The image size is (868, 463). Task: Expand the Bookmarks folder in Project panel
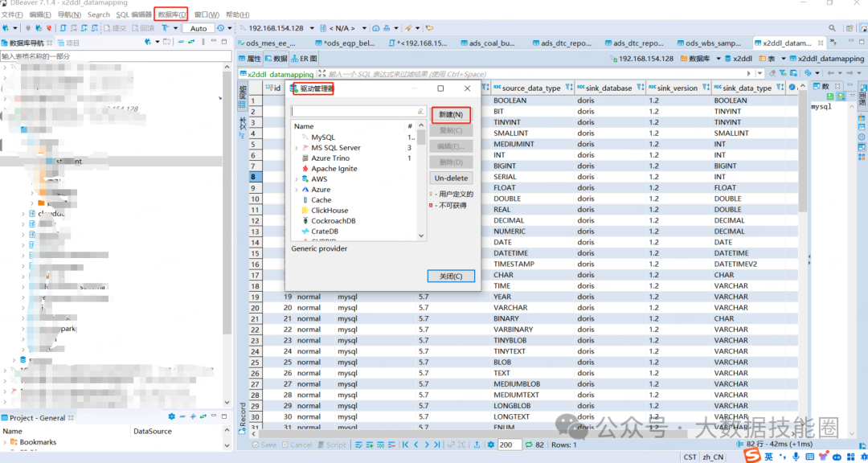6,442
